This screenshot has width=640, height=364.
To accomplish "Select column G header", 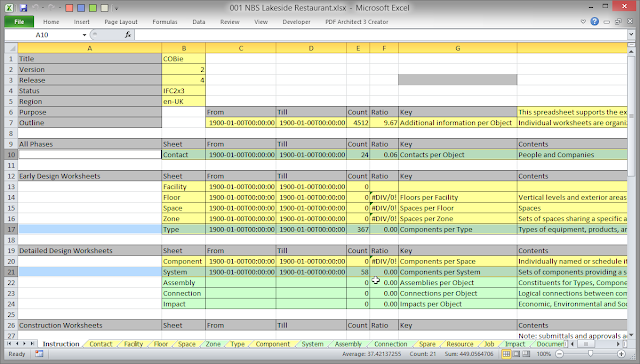I will (458, 48).
